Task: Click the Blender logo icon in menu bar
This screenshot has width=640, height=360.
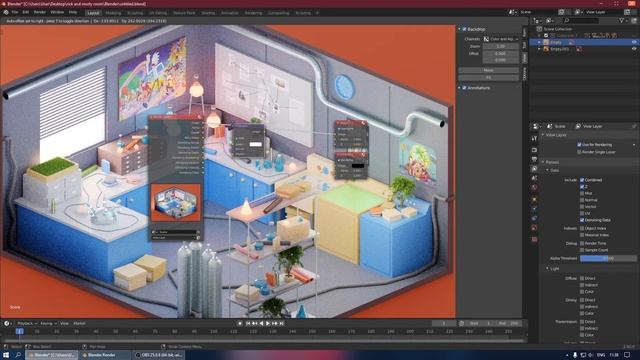Action: click(6, 13)
